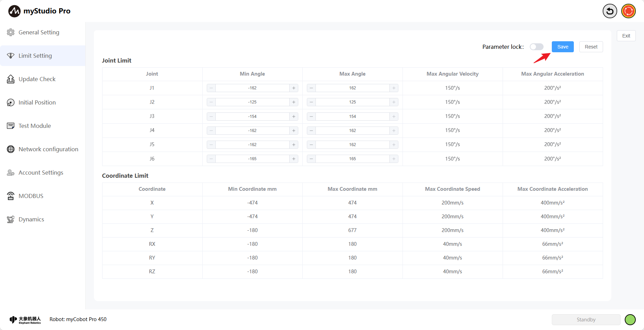Click the Initial Position icon

click(11, 102)
